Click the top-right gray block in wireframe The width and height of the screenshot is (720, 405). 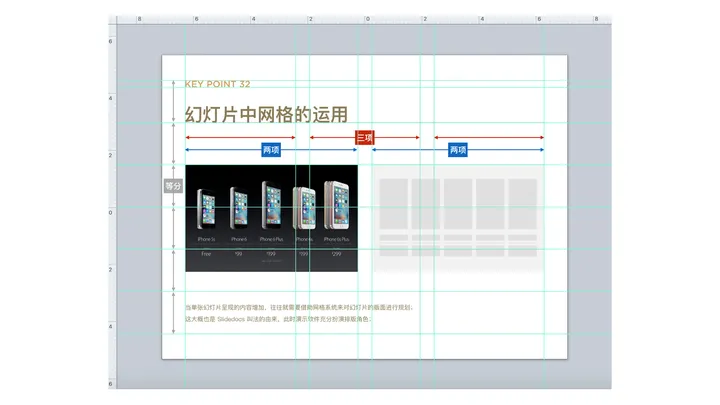click(523, 203)
